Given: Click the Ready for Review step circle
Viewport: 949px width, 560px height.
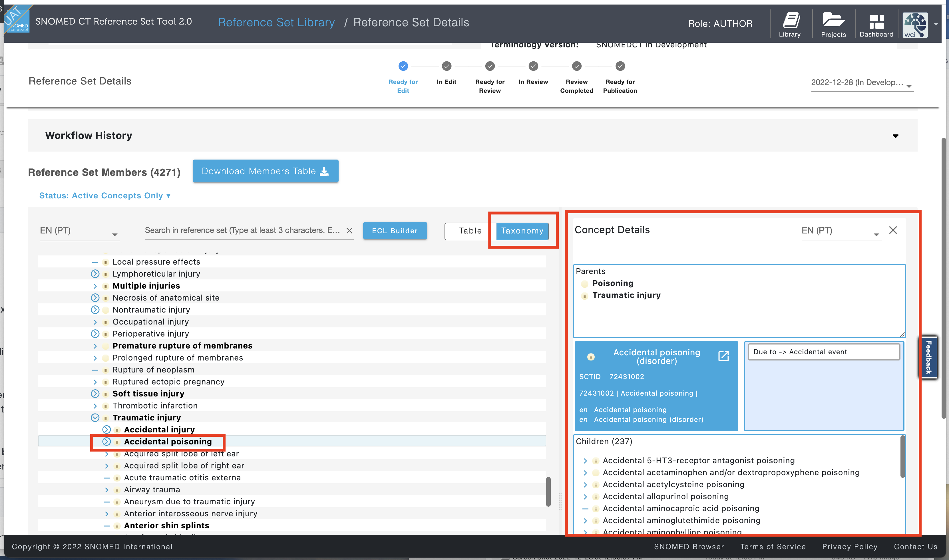Looking at the screenshot, I should pyautogui.click(x=490, y=66).
